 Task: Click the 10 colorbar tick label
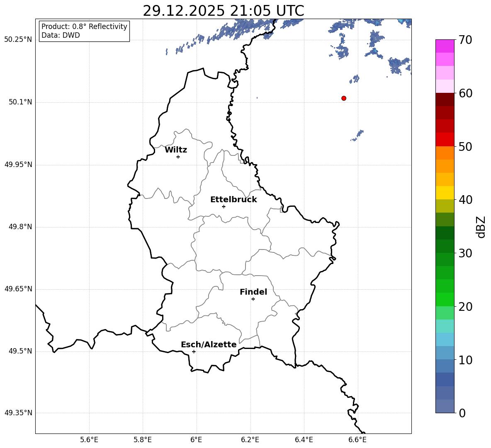465,360
